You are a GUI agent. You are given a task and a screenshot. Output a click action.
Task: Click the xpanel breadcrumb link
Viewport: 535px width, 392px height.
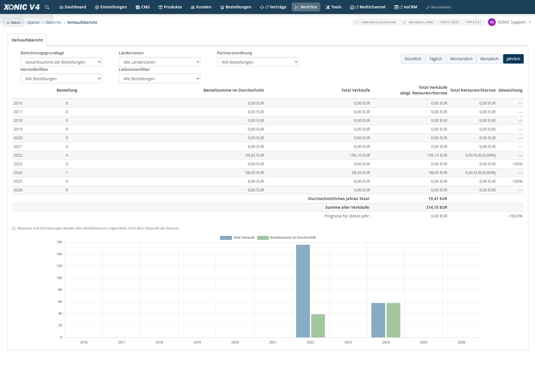33,22
